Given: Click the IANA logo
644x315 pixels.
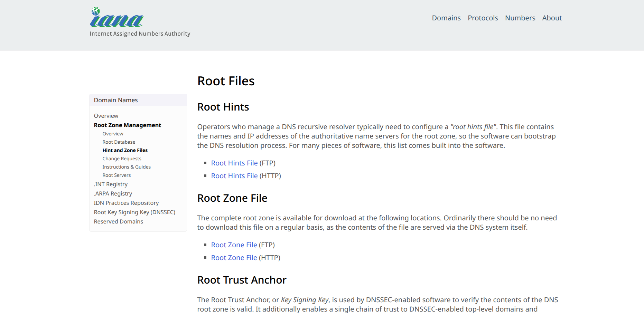Looking at the screenshot, I should tap(117, 17).
